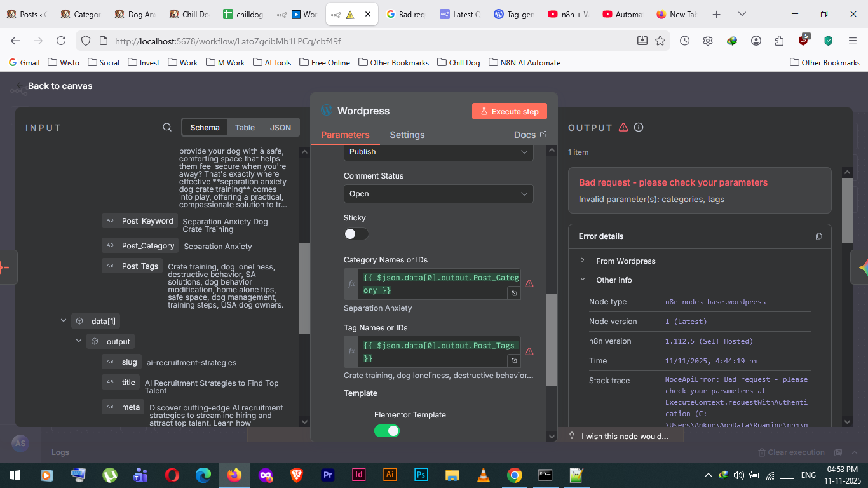Open a new browser tab with plus button

point(717,14)
